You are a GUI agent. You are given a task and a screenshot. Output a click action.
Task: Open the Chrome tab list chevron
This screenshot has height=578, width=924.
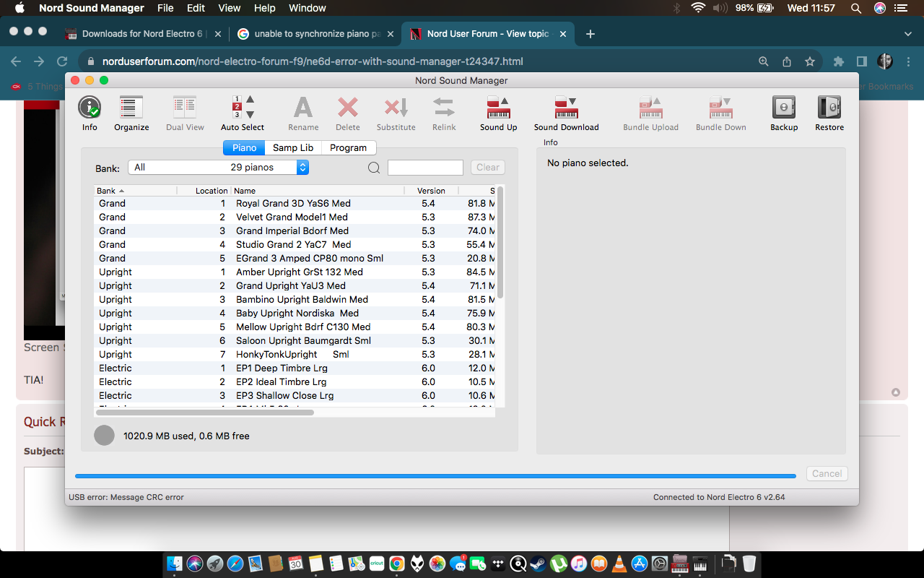click(908, 34)
